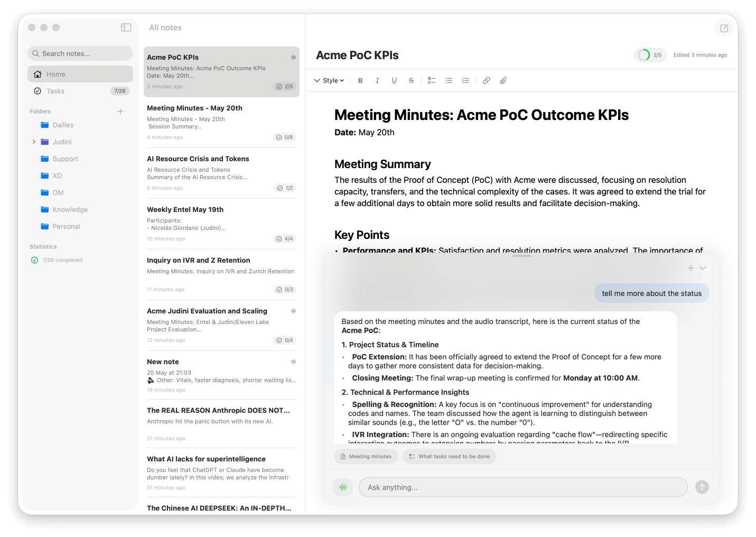Open Inquiry on IVR and Z Retention note
Viewport: 756px width, 537px height.
coord(221,275)
